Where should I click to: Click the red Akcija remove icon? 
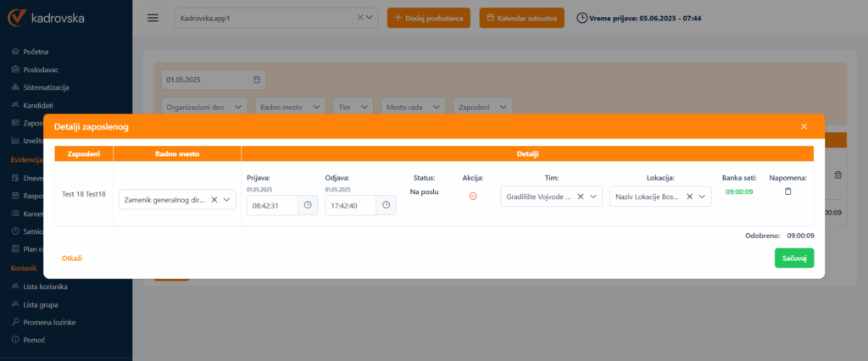(x=473, y=197)
